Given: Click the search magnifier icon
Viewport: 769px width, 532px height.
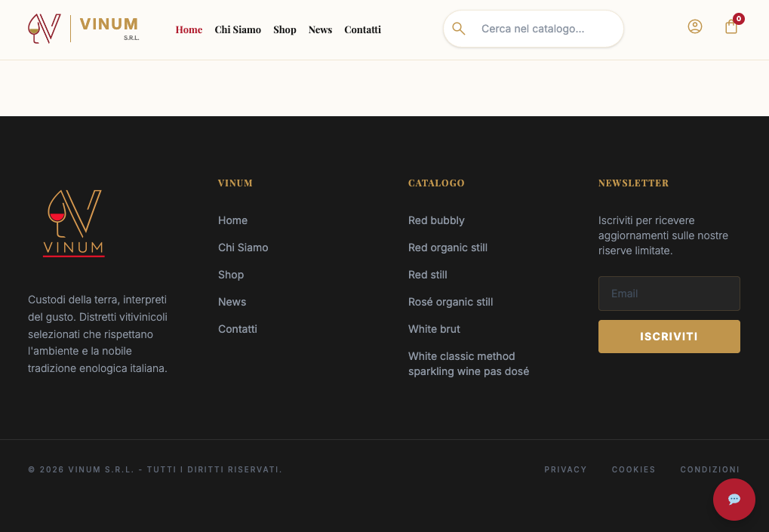Looking at the screenshot, I should point(459,29).
